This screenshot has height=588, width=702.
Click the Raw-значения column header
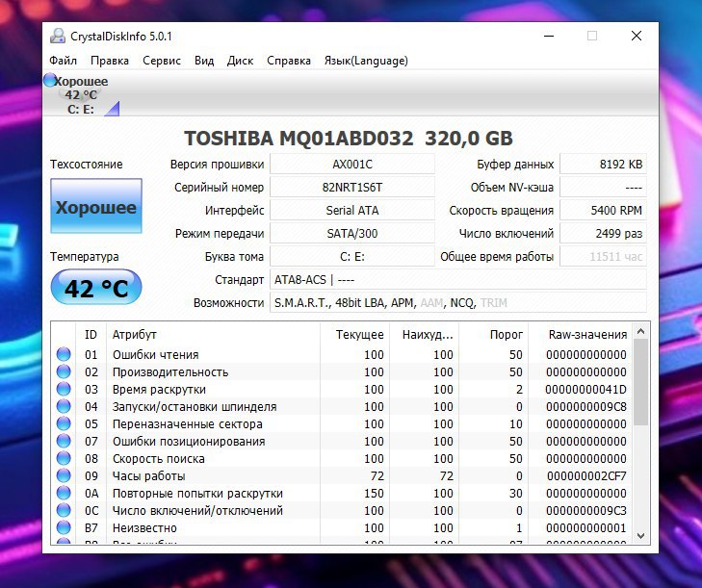click(581, 334)
